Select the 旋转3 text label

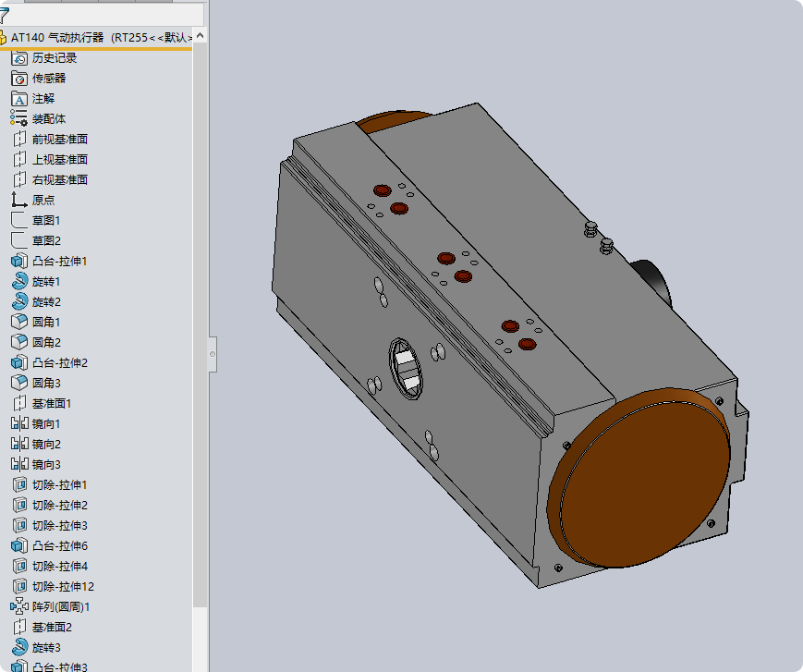tap(46, 647)
